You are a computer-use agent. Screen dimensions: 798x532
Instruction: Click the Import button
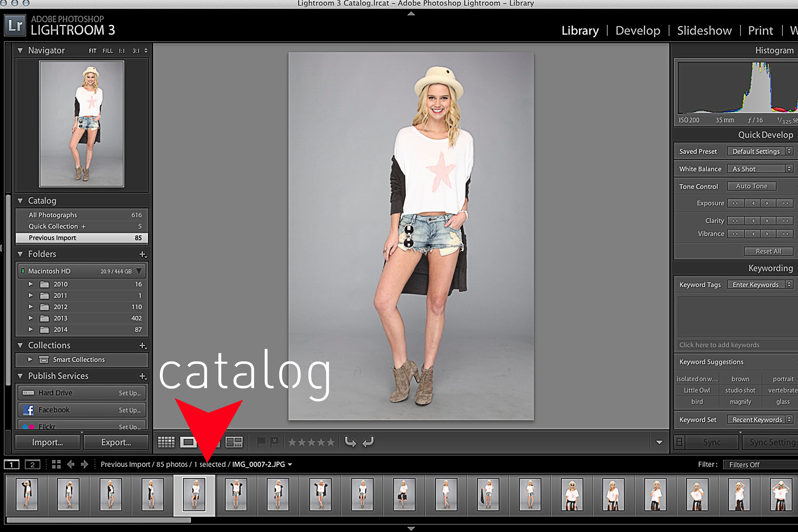[48, 443]
